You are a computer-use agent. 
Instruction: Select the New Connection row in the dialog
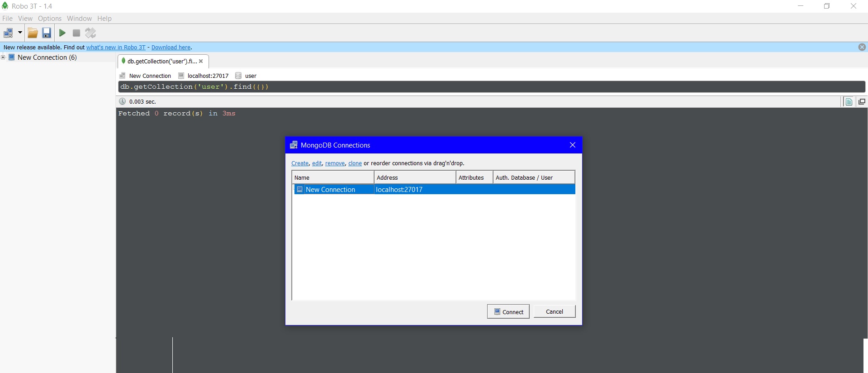coord(434,190)
